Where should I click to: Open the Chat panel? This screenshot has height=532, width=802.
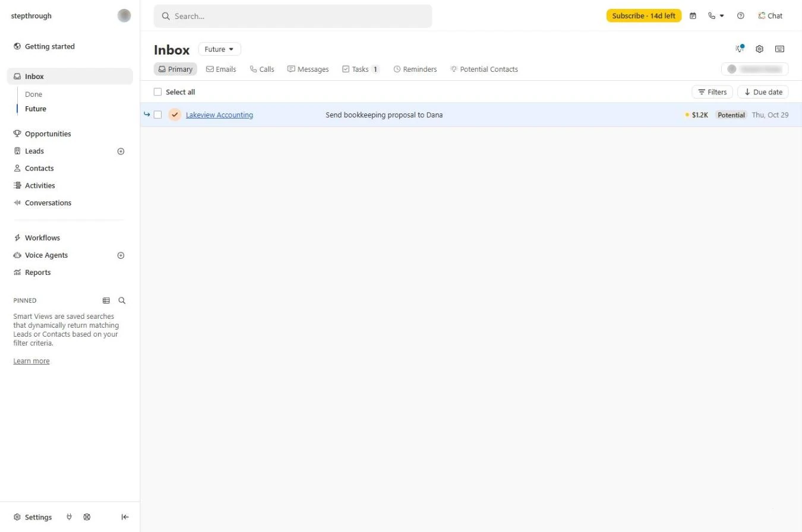click(771, 16)
